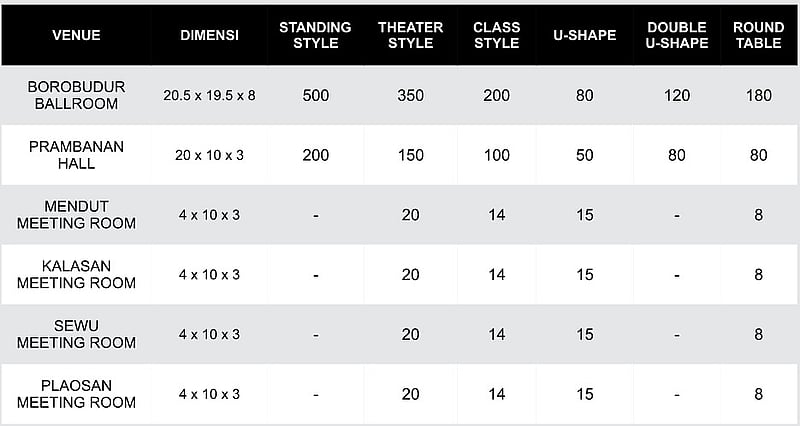Select the THEATER STYLE header cell
Image resolution: width=800 pixels, height=426 pixels.
[x=410, y=35]
